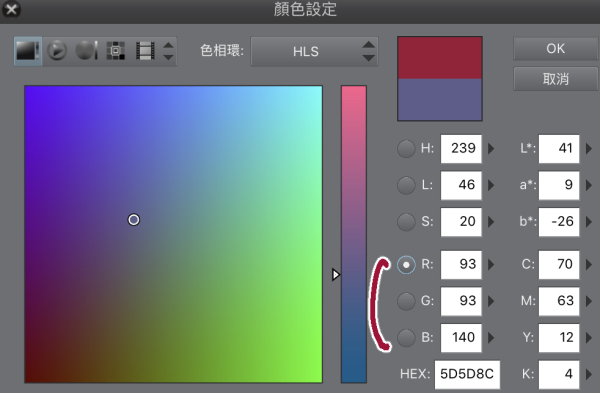Image resolution: width=600 pixels, height=393 pixels.
Task: Expand the slider arrow next to G value
Action: (491, 301)
